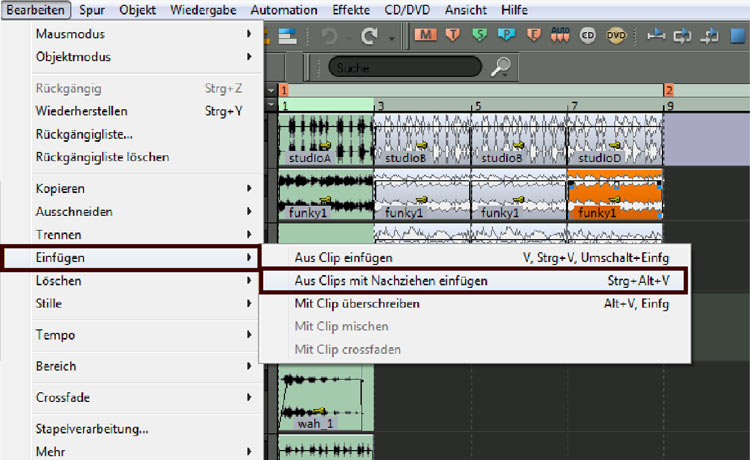This screenshot has width=750, height=460.
Task: Open the Hilfe menu
Action: [514, 10]
